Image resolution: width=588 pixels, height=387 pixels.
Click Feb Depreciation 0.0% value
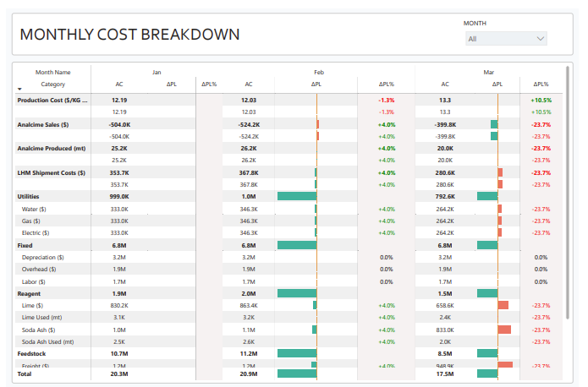point(387,258)
